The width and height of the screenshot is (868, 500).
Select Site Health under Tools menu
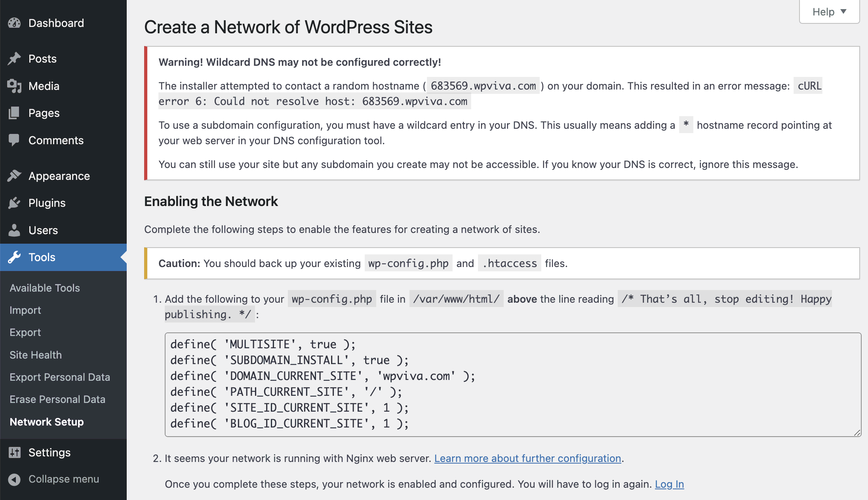34,355
